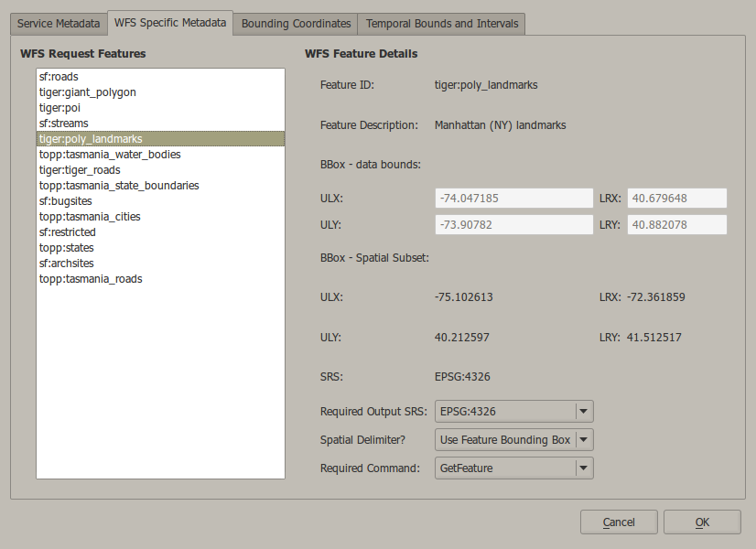The width and height of the screenshot is (756, 549).
Task: Select topp:tasmania_water_bodies feature
Action: click(x=109, y=155)
